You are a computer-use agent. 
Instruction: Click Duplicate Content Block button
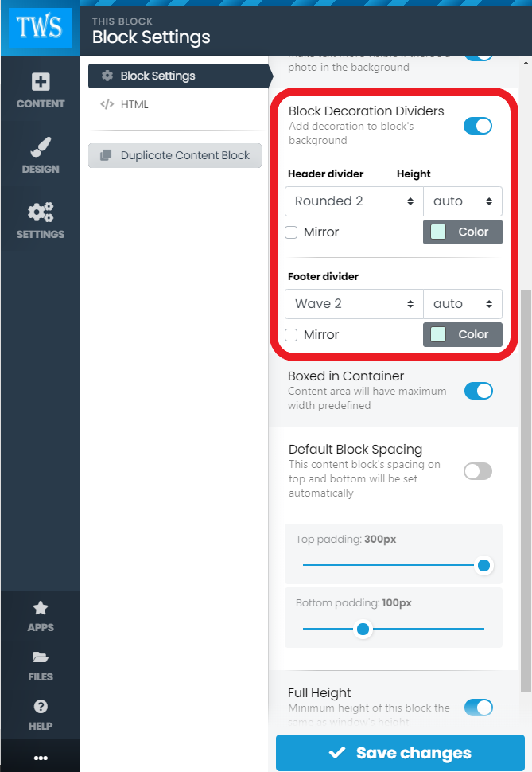[x=175, y=155]
